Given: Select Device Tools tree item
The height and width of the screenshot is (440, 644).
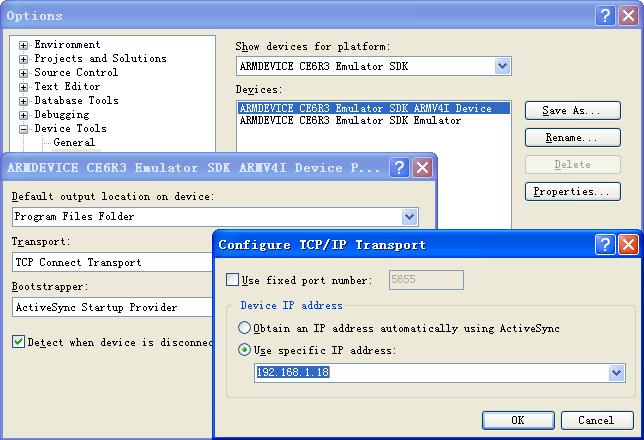Looking at the screenshot, I should (x=71, y=128).
